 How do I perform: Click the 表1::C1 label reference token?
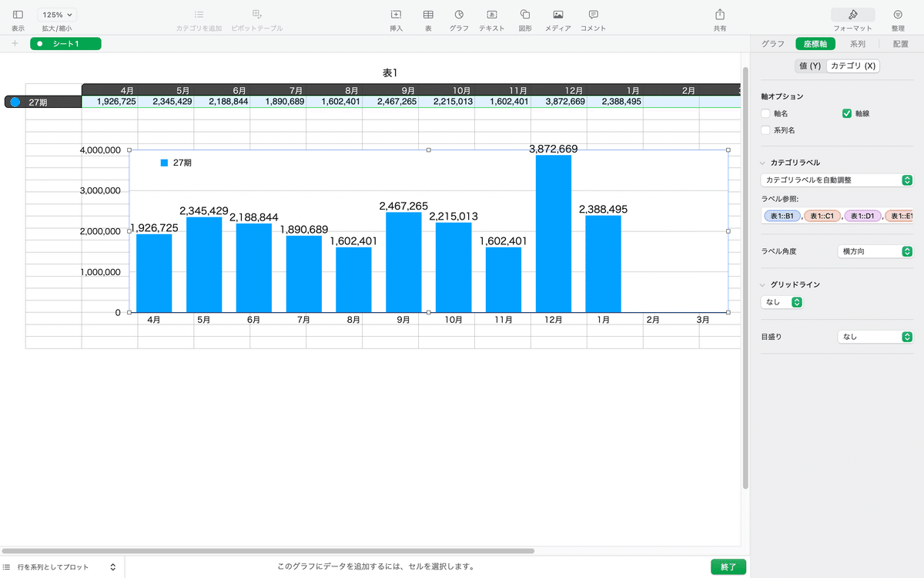point(822,217)
